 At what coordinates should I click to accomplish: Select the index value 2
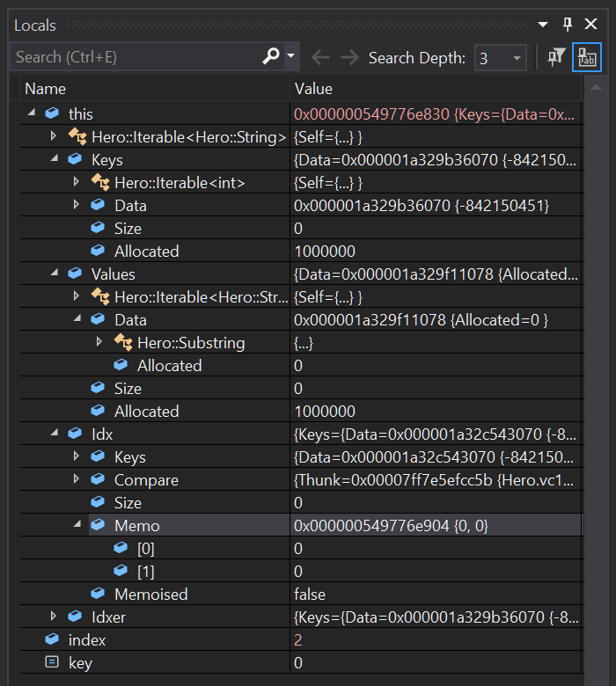298,640
